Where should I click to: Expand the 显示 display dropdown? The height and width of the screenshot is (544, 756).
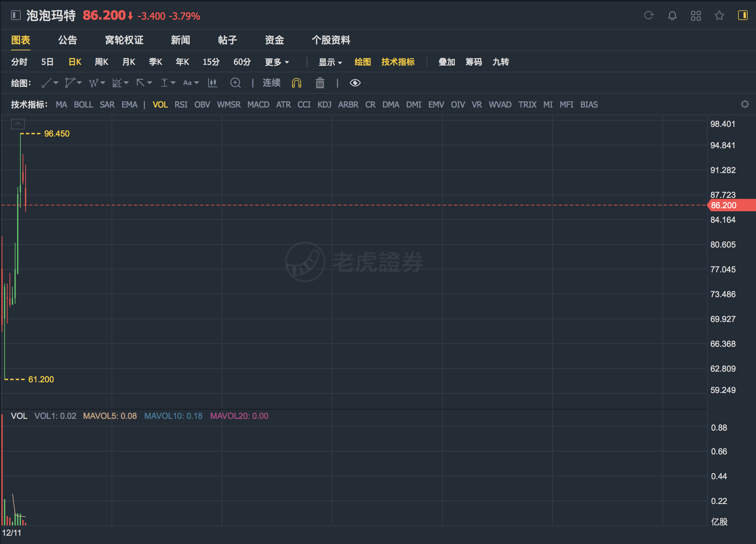coord(330,62)
